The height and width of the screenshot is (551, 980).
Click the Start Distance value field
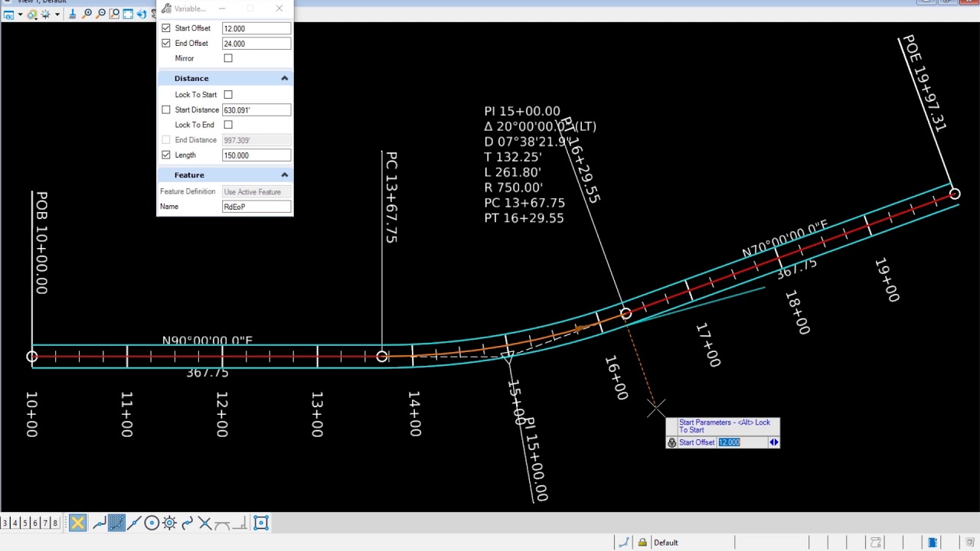click(x=256, y=110)
